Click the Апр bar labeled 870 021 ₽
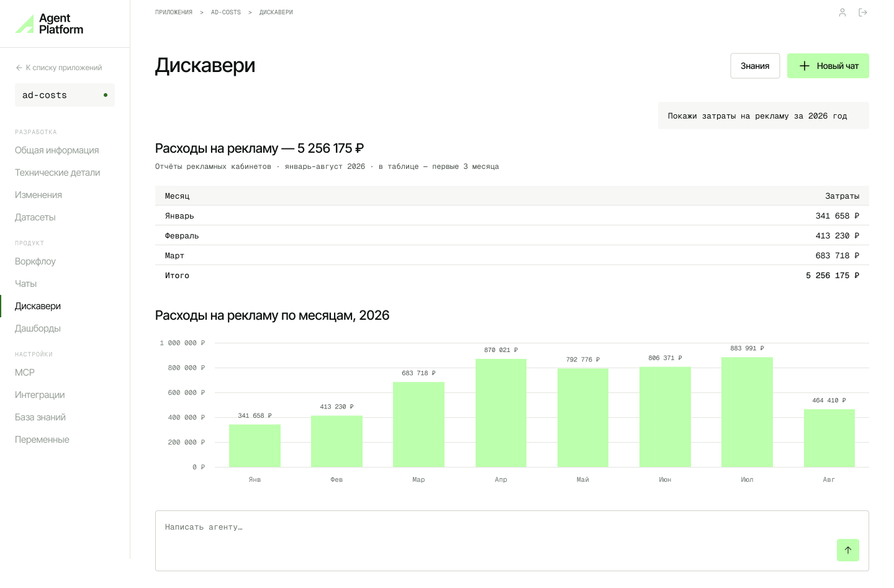The width and height of the screenshot is (894, 588). [x=501, y=413]
